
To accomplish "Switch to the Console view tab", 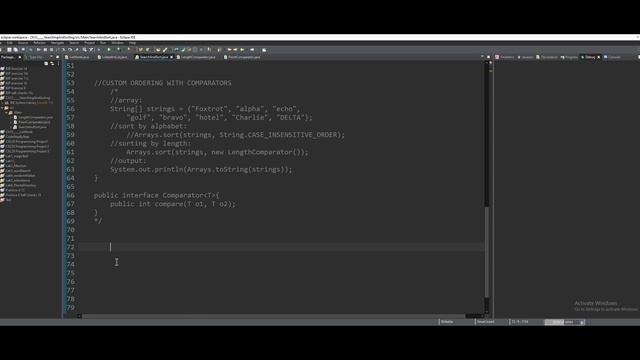I will [612, 57].
